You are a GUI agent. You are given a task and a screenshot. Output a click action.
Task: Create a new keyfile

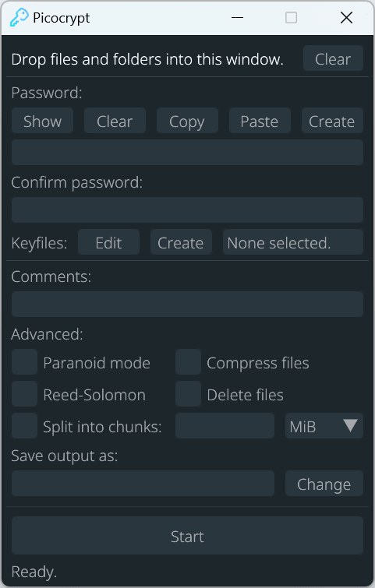[181, 242]
